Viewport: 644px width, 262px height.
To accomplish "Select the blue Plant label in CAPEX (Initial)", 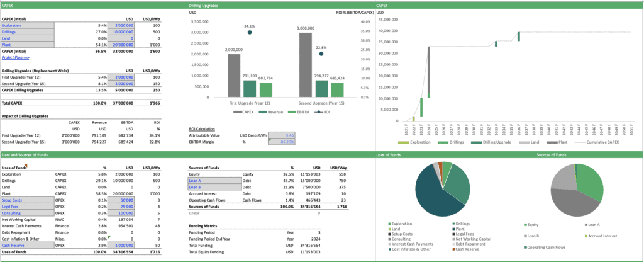I will click(x=28, y=45).
